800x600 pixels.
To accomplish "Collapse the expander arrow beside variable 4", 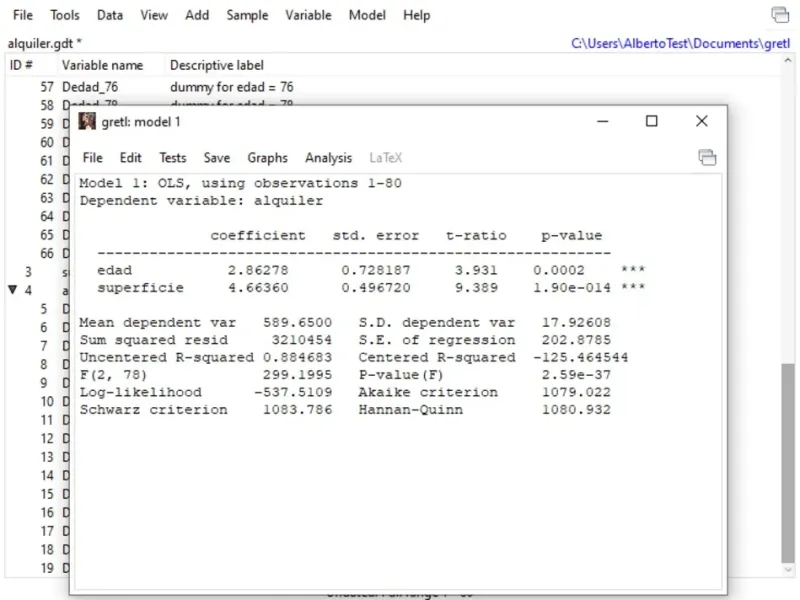I will [x=13, y=290].
